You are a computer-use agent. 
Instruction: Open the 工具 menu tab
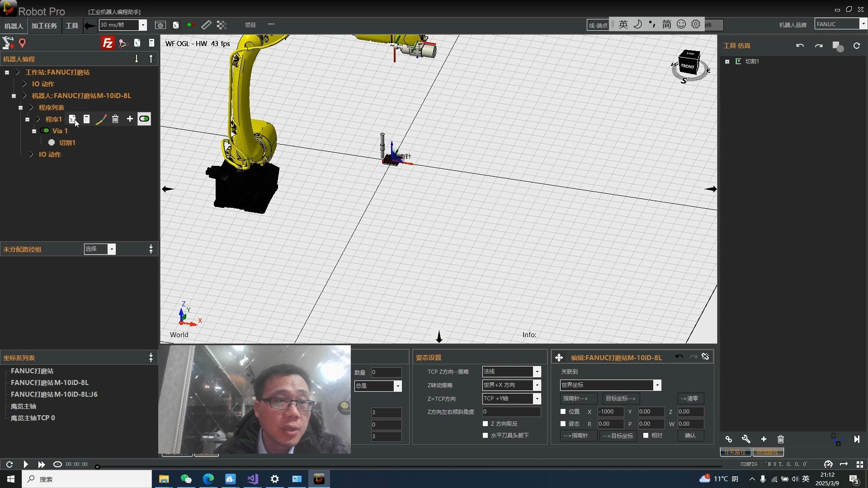(x=72, y=26)
